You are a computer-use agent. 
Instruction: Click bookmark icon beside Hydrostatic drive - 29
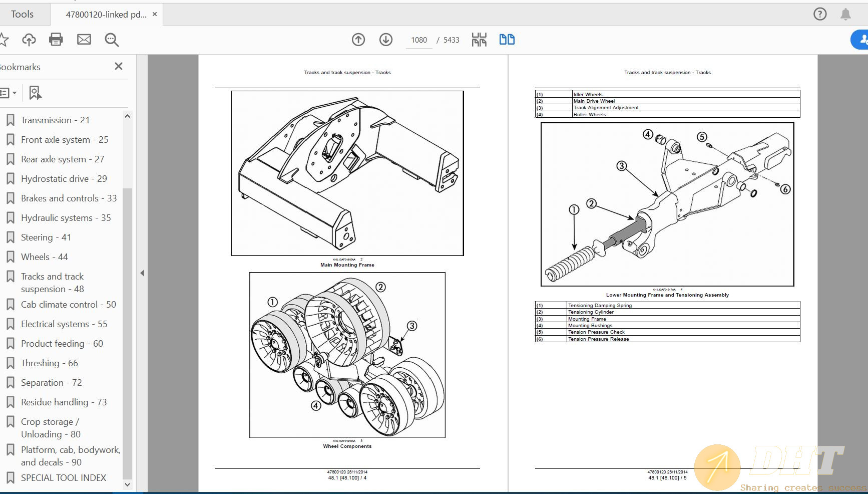point(10,179)
